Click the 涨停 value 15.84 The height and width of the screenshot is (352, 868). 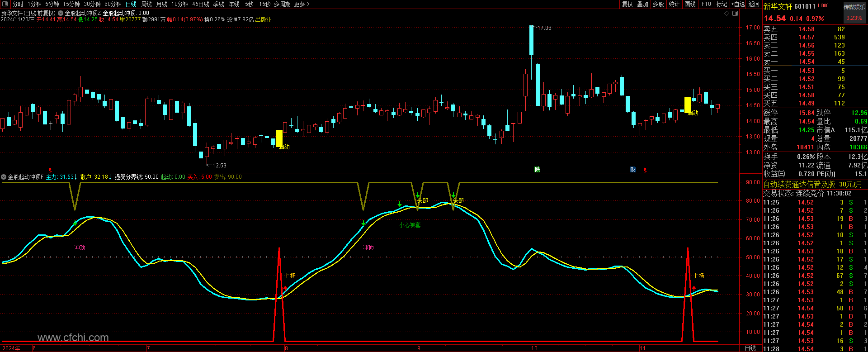coord(807,113)
